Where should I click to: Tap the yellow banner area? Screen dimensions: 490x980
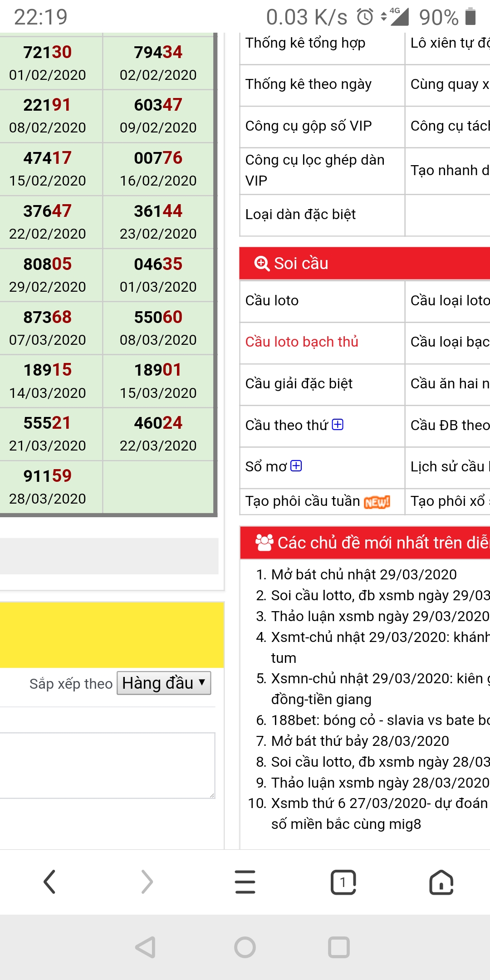pyautogui.click(x=111, y=634)
